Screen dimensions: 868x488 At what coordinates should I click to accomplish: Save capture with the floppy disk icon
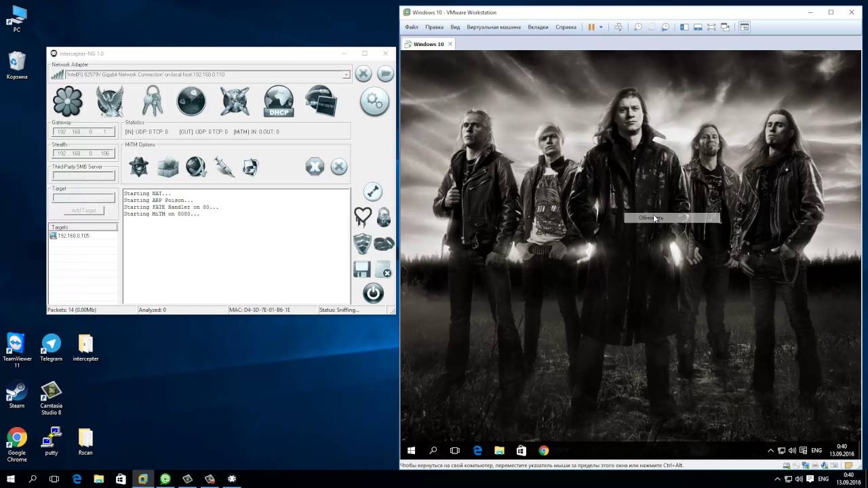click(x=362, y=269)
